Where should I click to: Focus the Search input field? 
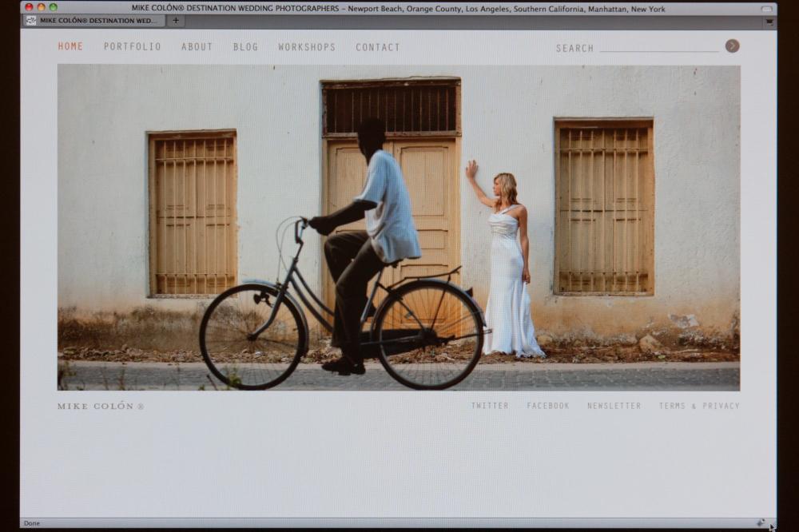[658, 47]
